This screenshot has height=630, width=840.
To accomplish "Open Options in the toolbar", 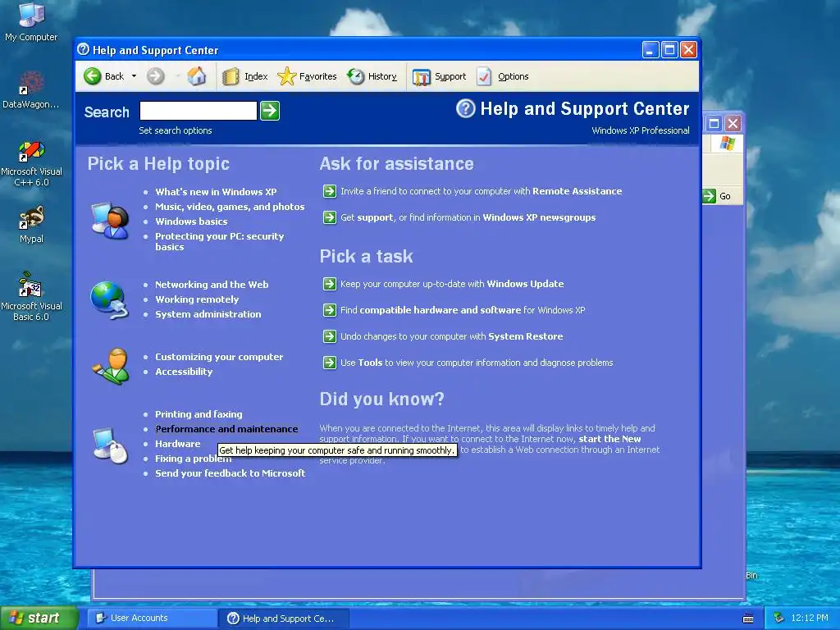I will tap(503, 76).
